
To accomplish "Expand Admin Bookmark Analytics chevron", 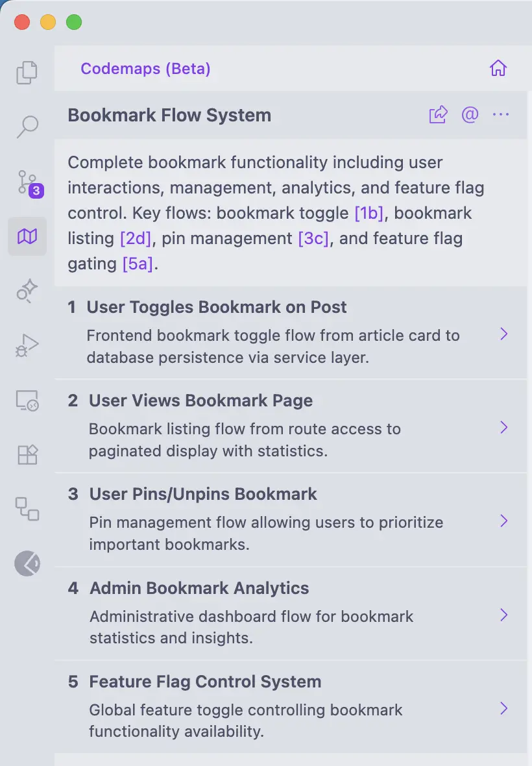I will (x=503, y=615).
